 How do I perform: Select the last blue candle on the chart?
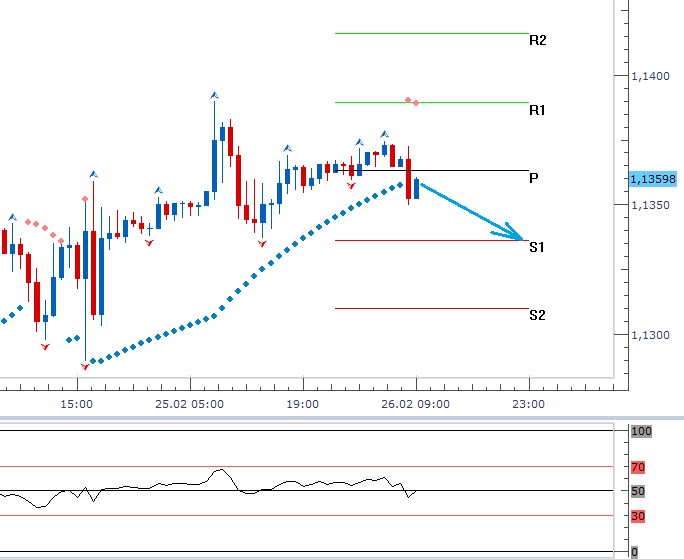click(x=417, y=188)
